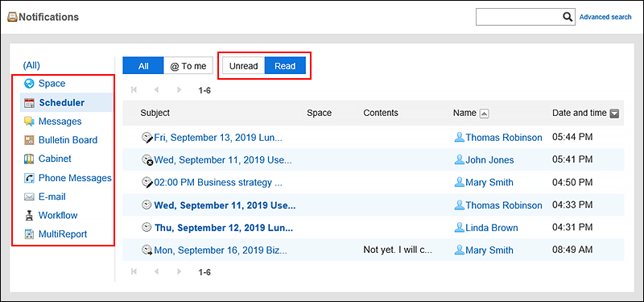Open Mon, September 16, 2019 Biz... notification
Screen dimensions: 644x302
pos(221,250)
